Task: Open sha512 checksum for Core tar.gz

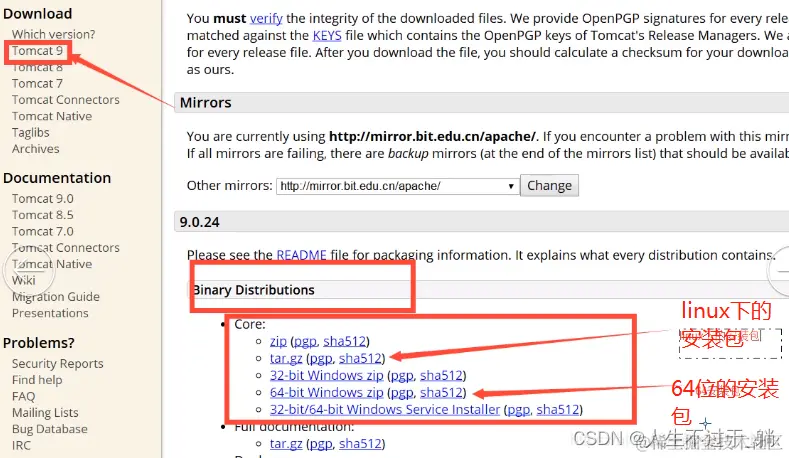Action: pos(360,358)
